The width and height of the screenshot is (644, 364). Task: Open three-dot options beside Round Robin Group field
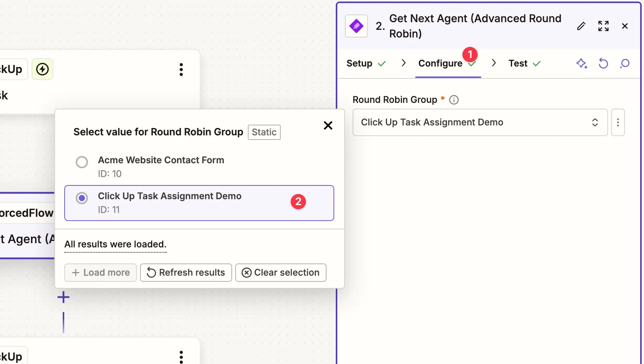click(x=618, y=122)
